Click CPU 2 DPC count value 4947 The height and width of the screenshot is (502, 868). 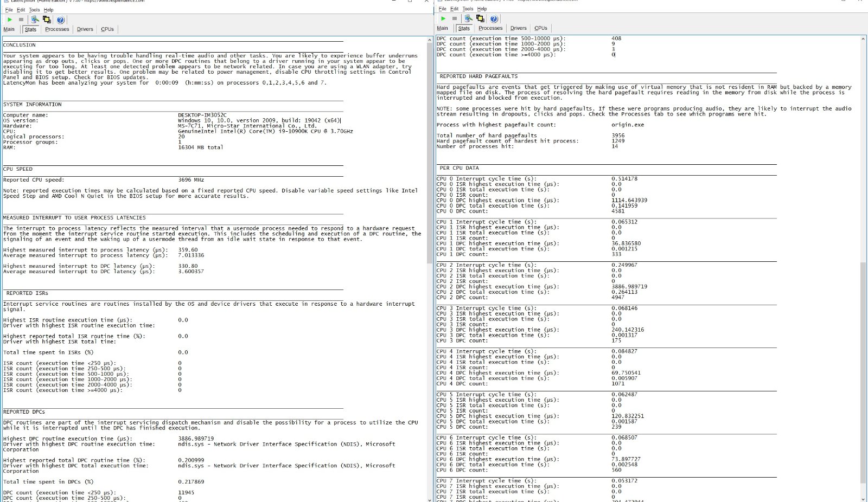(618, 298)
